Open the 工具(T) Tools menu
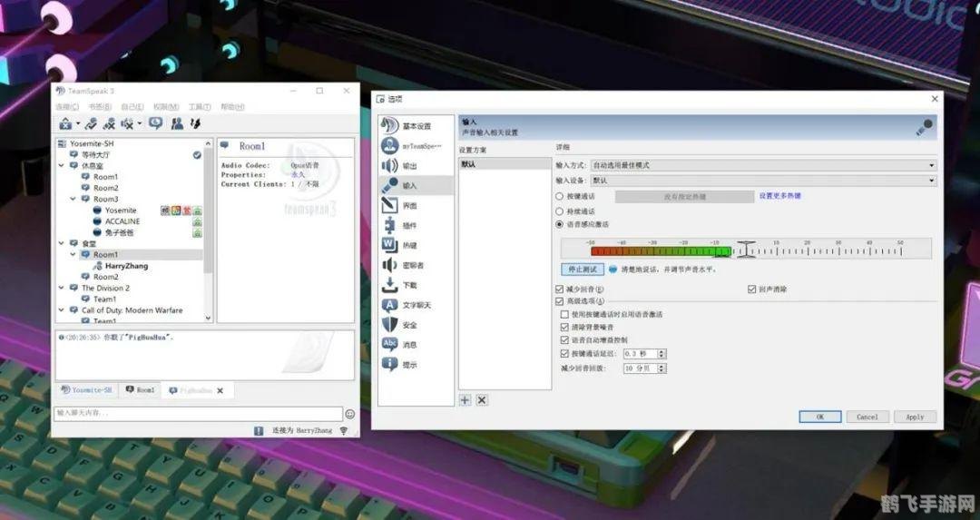The image size is (980, 520). tap(200, 107)
